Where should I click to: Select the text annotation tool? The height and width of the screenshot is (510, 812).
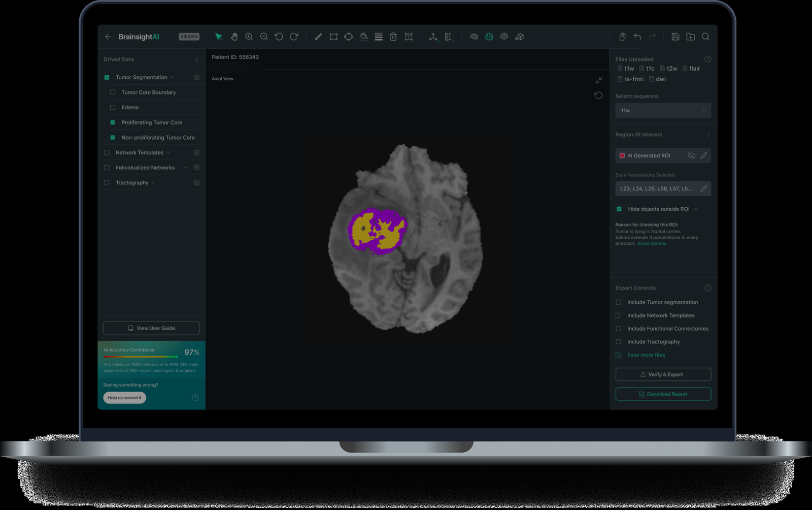tap(409, 37)
